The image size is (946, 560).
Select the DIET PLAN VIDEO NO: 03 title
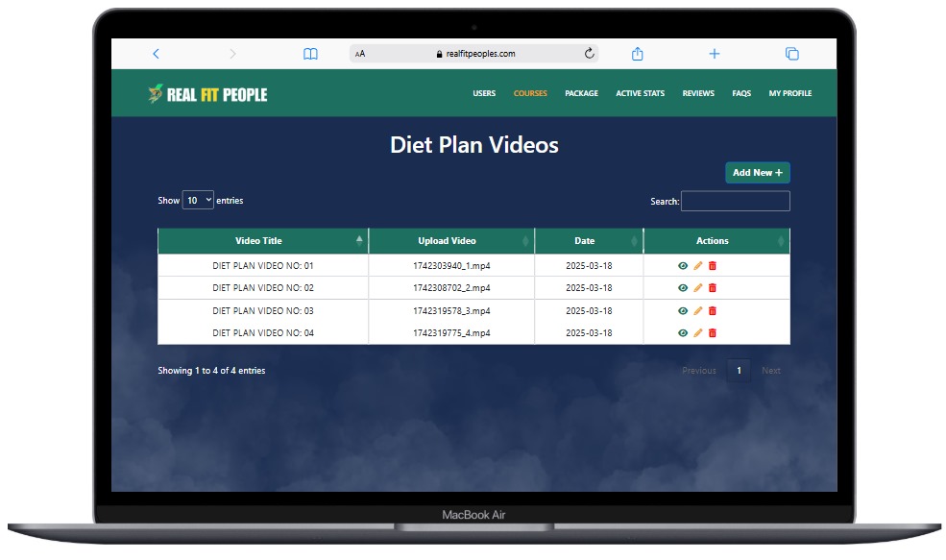pos(263,311)
